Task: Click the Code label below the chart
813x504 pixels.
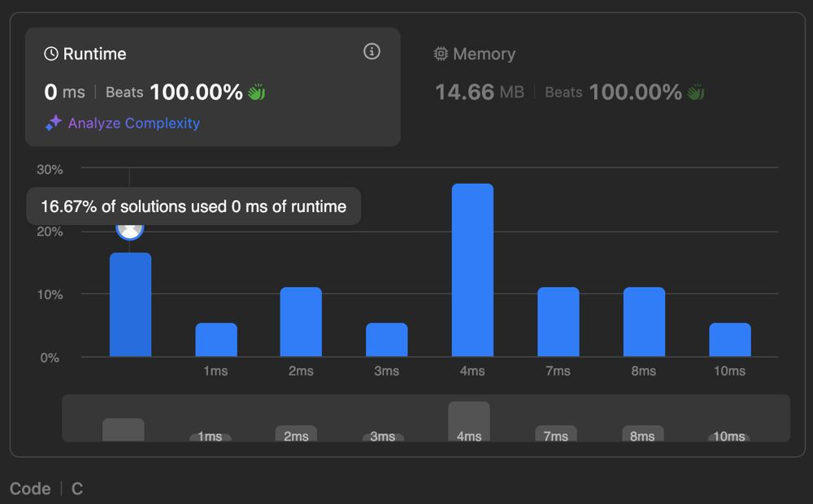Action: tap(30, 489)
